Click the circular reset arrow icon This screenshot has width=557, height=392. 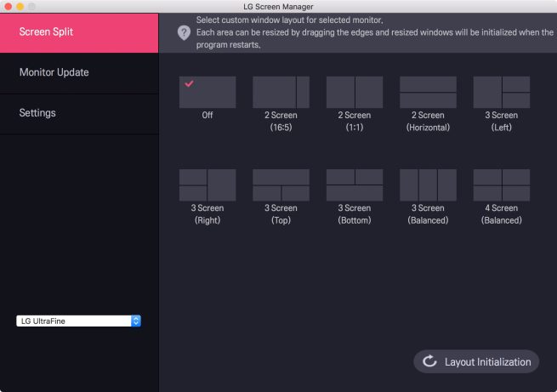[x=429, y=361]
